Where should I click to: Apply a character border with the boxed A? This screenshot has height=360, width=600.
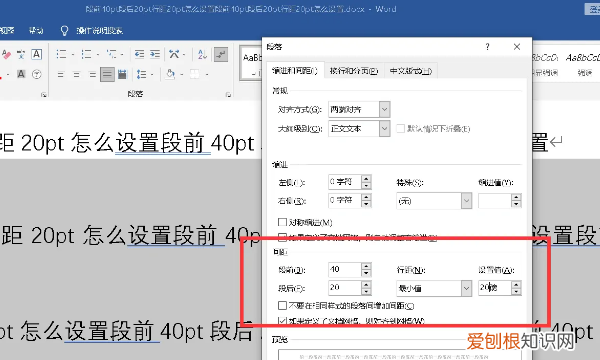(x=36, y=54)
